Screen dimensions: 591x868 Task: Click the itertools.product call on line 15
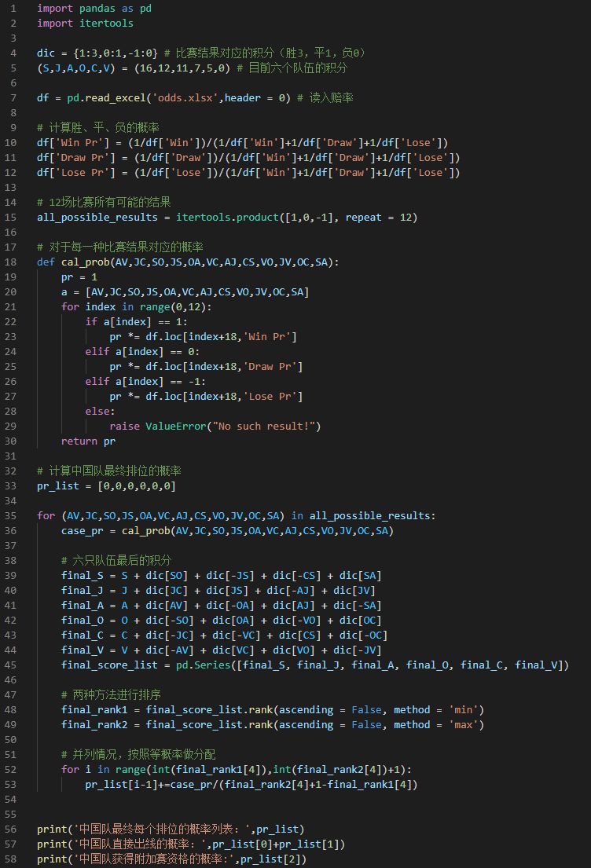click(x=228, y=218)
